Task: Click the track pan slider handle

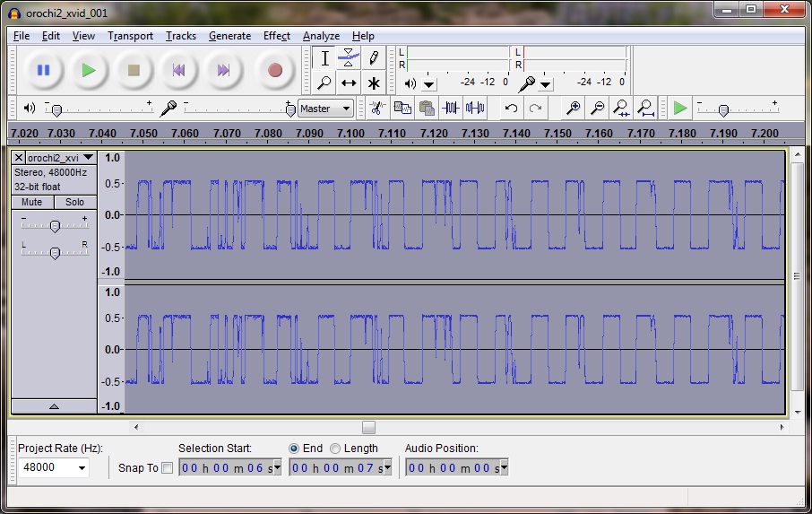Action: tap(55, 252)
